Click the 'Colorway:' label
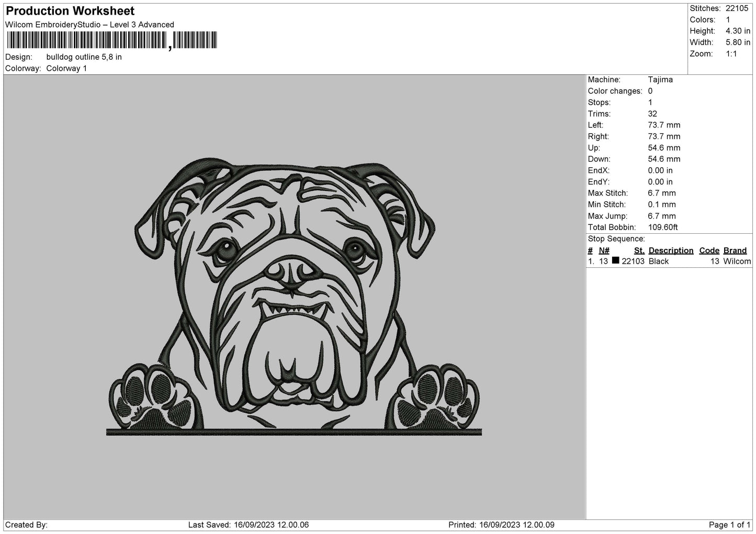756x534 pixels. 23,69
